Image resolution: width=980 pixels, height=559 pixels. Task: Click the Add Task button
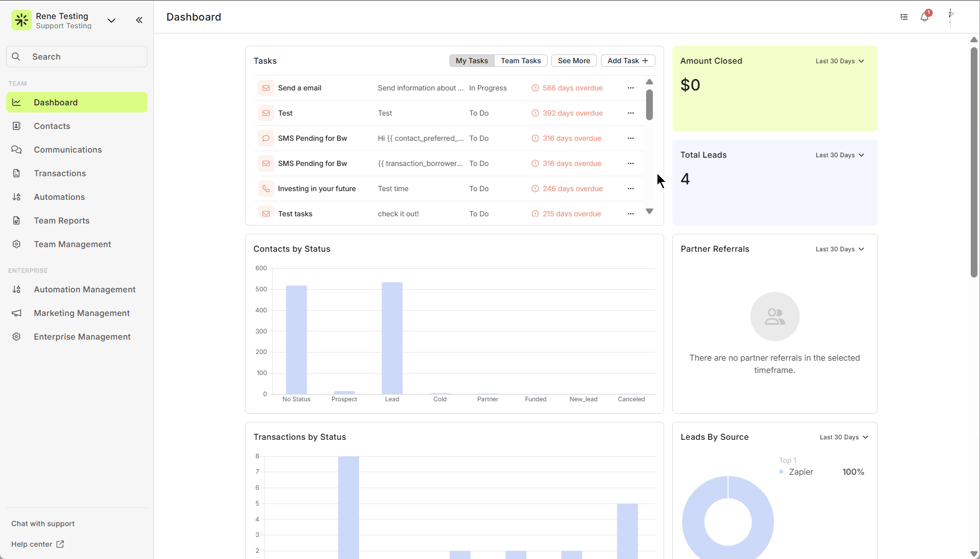[x=628, y=61]
